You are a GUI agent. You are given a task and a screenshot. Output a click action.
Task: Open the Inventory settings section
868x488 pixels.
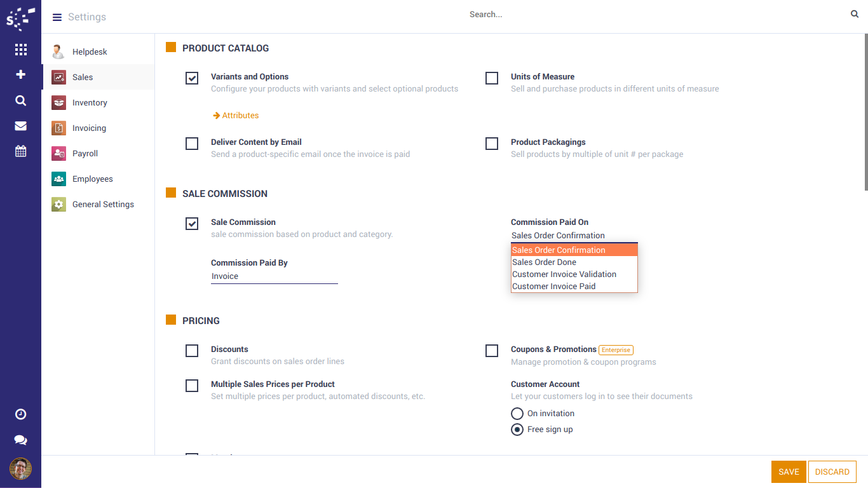click(x=90, y=103)
